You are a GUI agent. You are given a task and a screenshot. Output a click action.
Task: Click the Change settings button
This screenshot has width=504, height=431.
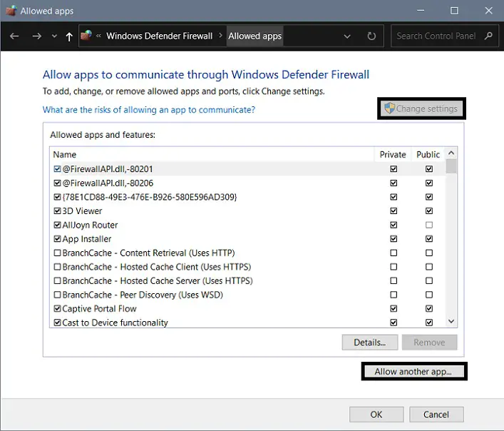coord(421,108)
